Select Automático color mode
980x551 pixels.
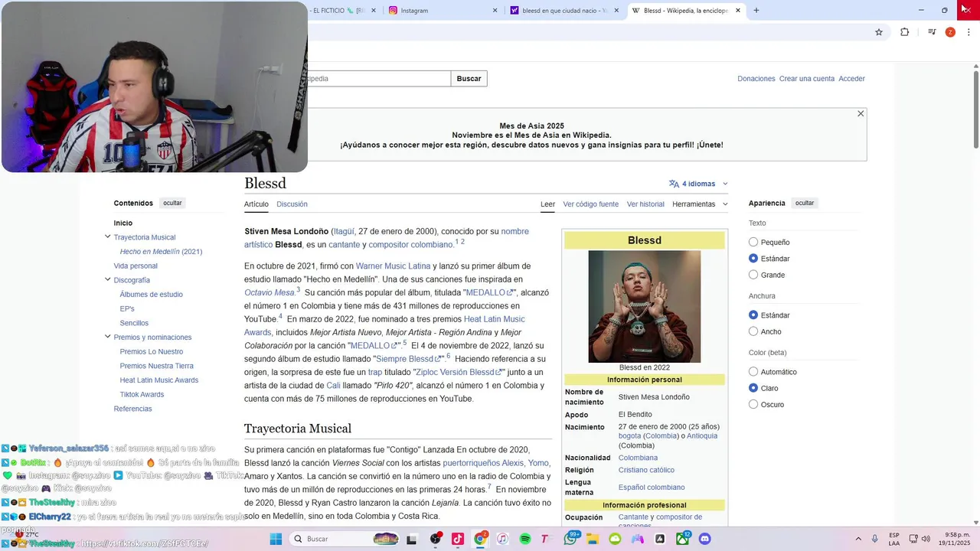pos(753,372)
